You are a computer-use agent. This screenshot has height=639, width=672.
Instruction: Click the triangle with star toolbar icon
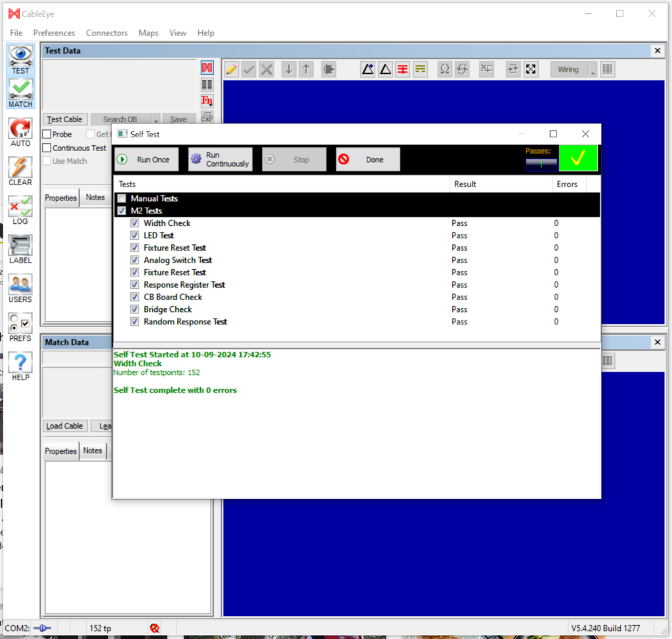[x=367, y=69]
